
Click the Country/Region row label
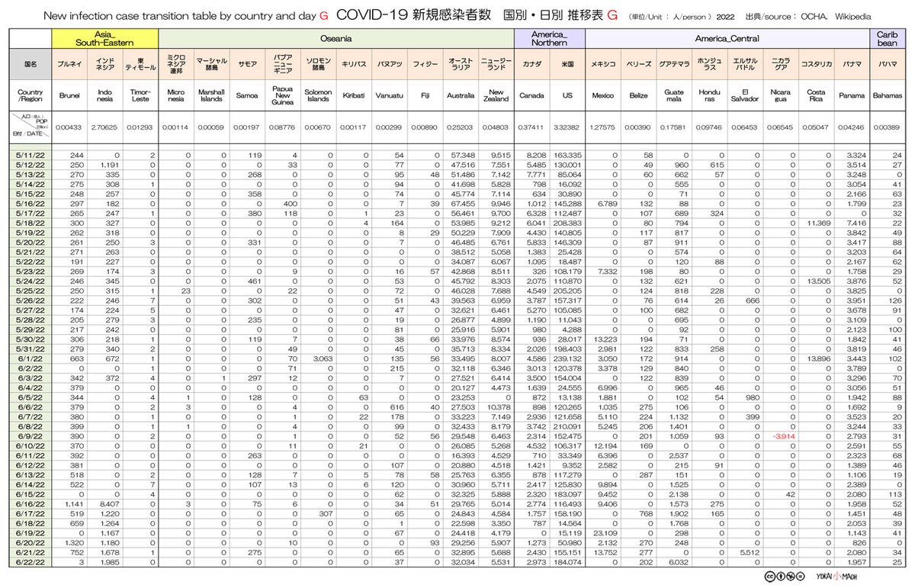click(30, 96)
